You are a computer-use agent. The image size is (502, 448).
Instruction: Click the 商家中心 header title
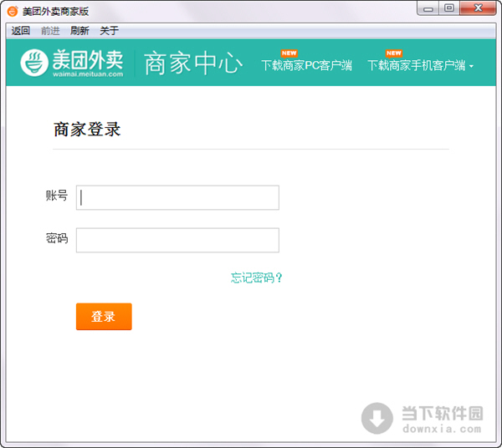click(x=193, y=64)
